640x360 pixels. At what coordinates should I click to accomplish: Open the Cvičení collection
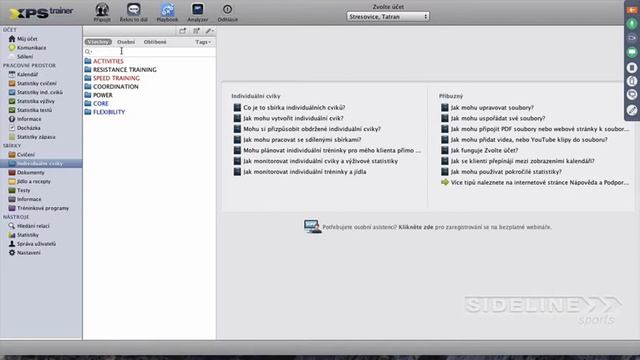tap(22, 155)
